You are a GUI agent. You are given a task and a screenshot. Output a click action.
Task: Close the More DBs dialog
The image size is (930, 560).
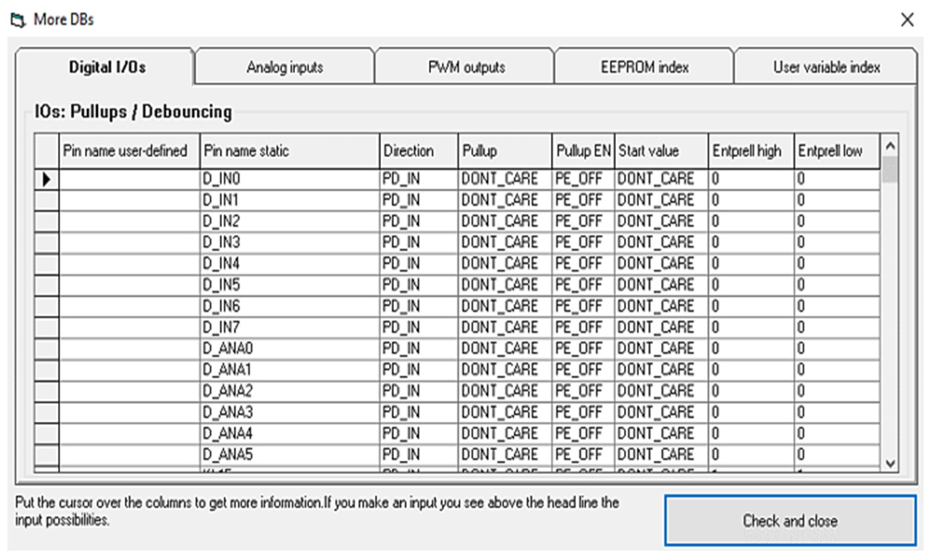tap(907, 20)
